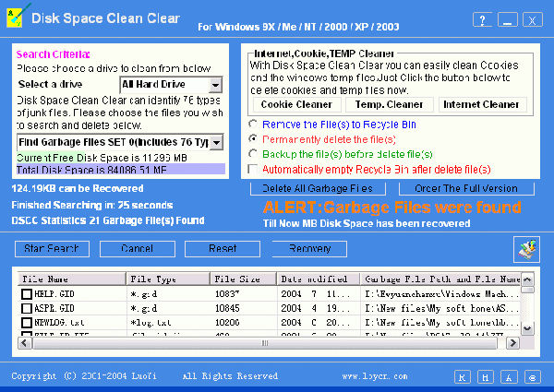Click the colorful cleaner icon beside Recovery

pos(526,249)
